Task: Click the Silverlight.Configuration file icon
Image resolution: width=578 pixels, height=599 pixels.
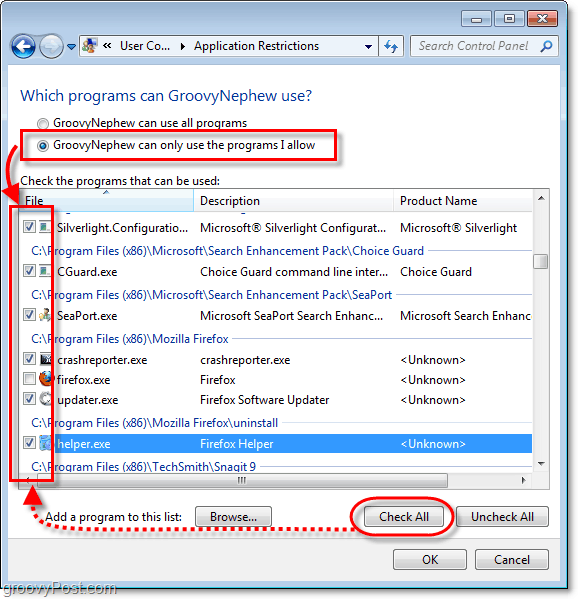Action: pos(46,227)
